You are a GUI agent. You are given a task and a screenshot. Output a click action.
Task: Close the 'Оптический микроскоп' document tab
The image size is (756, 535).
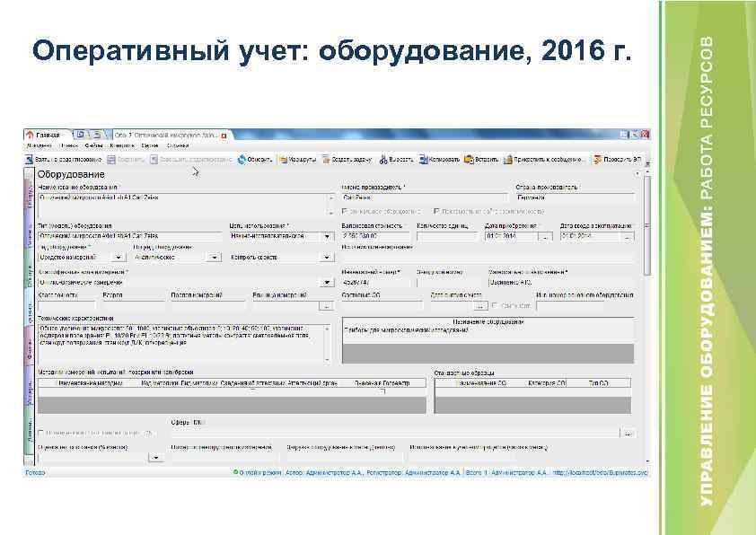(224, 136)
